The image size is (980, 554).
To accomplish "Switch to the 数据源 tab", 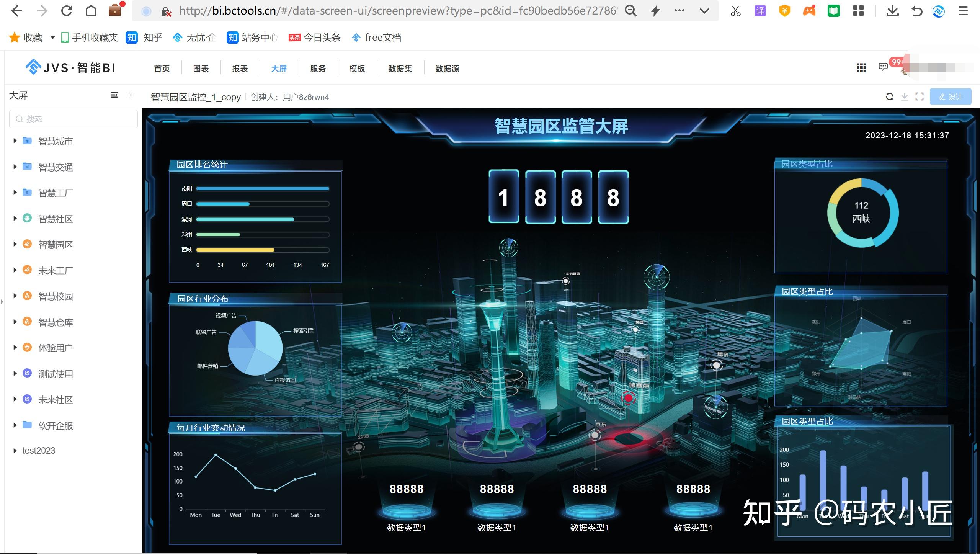I will [447, 68].
